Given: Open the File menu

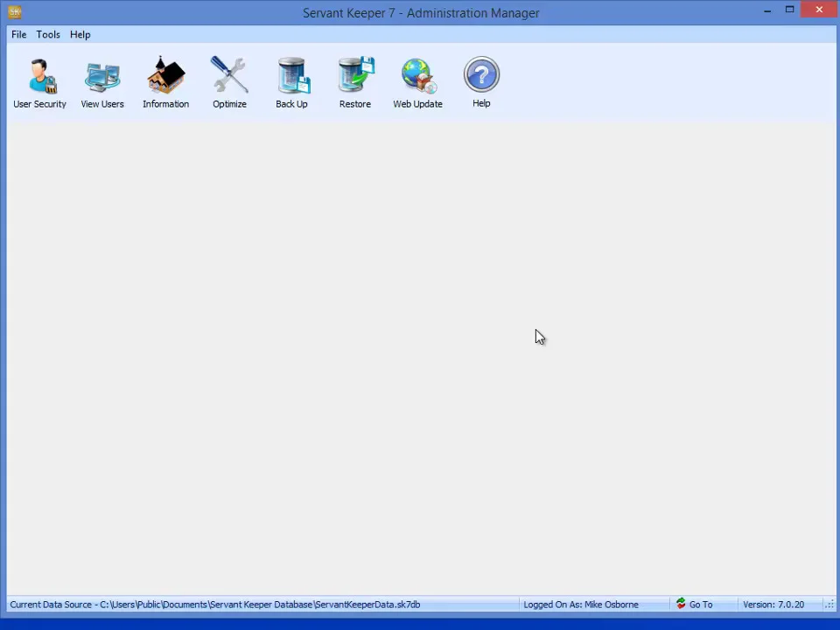Looking at the screenshot, I should pos(18,34).
